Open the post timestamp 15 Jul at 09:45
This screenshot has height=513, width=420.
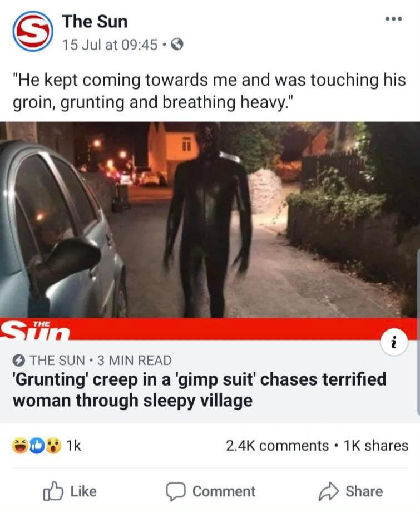(x=110, y=45)
